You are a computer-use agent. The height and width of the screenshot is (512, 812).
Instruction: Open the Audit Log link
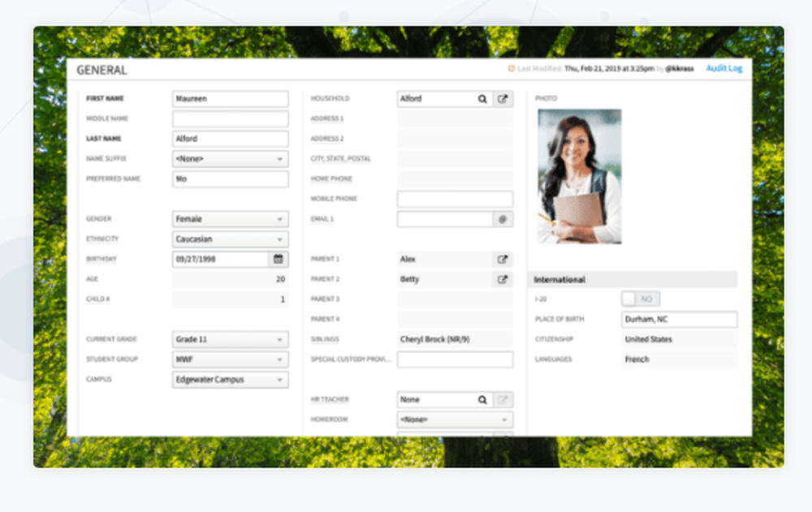[721, 69]
